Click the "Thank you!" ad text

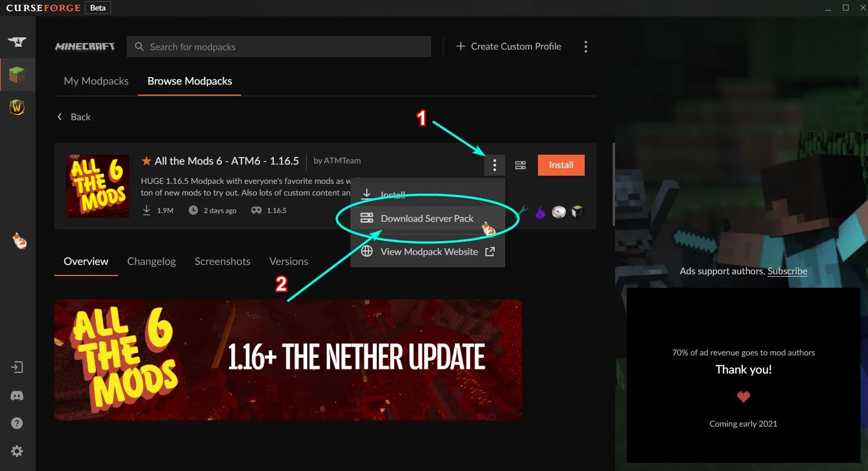[744, 369]
